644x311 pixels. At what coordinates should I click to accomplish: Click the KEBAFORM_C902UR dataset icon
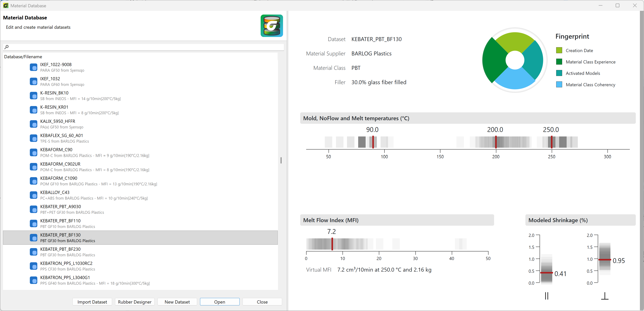click(34, 167)
